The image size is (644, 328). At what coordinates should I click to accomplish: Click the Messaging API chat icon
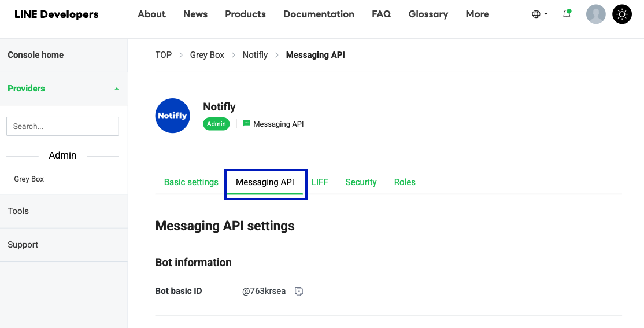[x=246, y=123]
